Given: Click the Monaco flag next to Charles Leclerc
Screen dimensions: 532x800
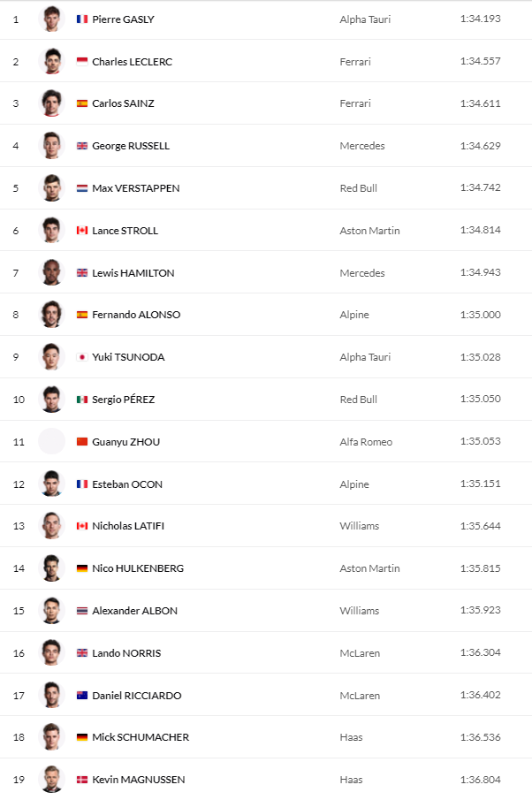Looking at the screenshot, I should pyautogui.click(x=82, y=61).
